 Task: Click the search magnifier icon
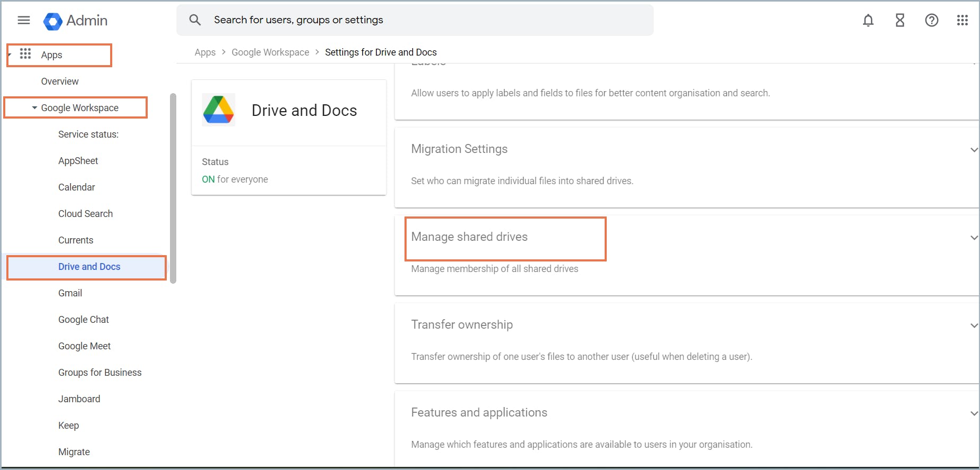pyautogui.click(x=195, y=20)
